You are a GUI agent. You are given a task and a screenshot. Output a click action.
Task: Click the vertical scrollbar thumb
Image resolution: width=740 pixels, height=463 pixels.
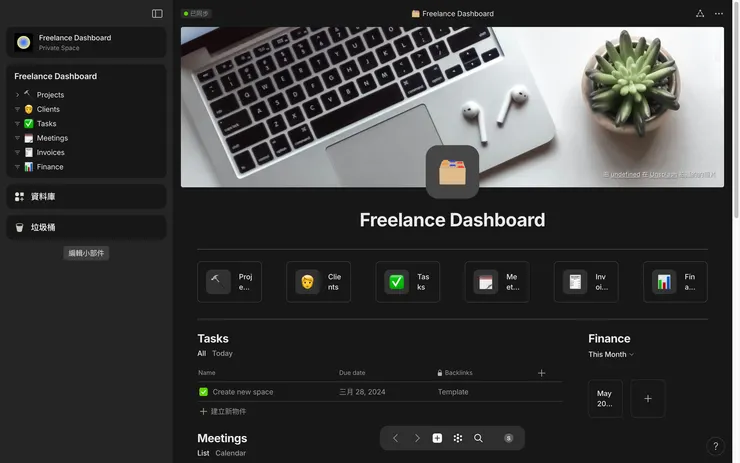click(x=736, y=111)
